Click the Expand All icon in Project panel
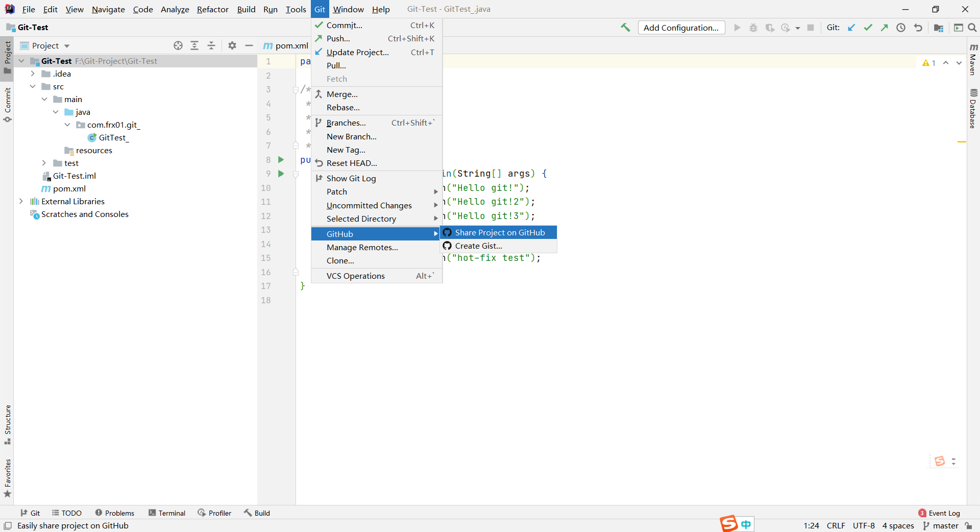Viewport: 980px width, 532px height. (x=194, y=45)
